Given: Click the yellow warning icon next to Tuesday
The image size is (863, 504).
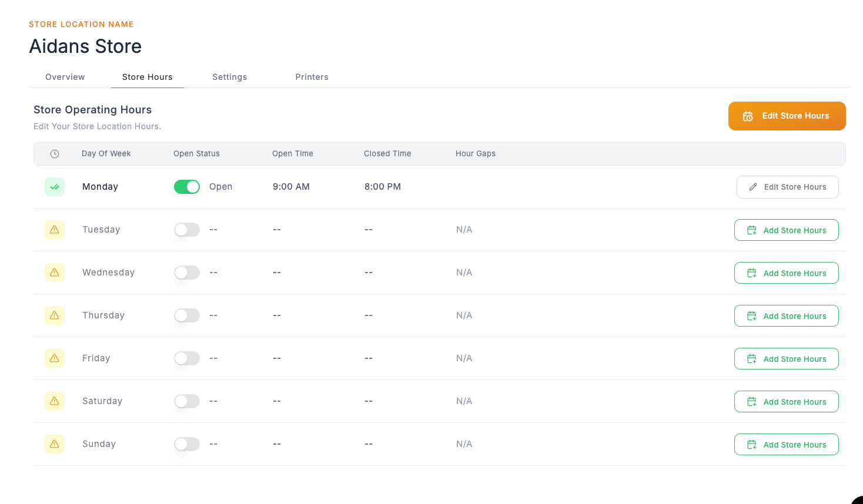Looking at the screenshot, I should coord(55,229).
